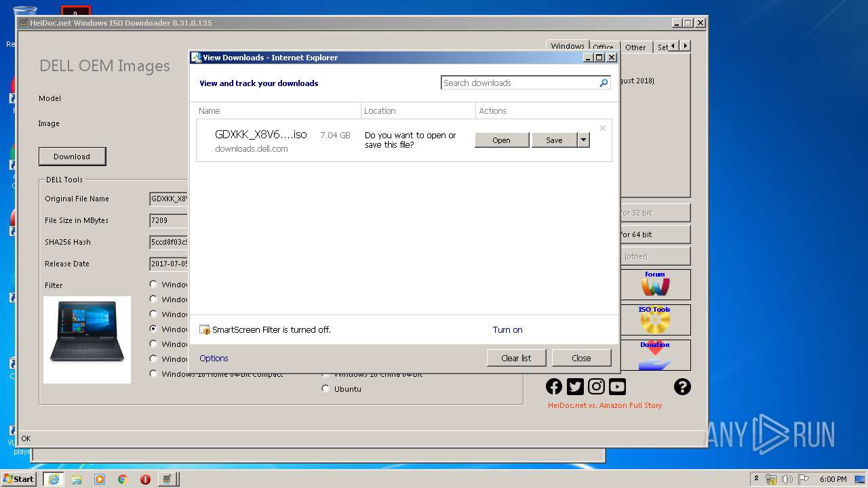The width and height of the screenshot is (868, 488).
Task: Select the radio button beside the Filter label
Action: point(153,284)
